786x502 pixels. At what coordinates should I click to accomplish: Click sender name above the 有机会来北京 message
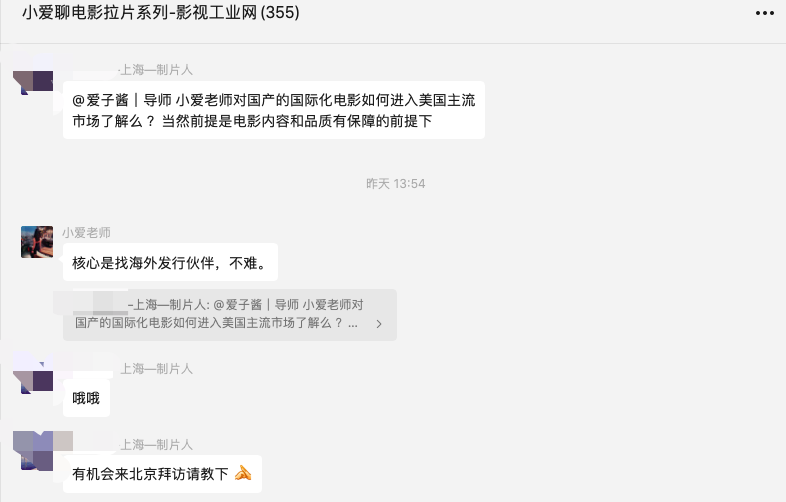coord(156,444)
